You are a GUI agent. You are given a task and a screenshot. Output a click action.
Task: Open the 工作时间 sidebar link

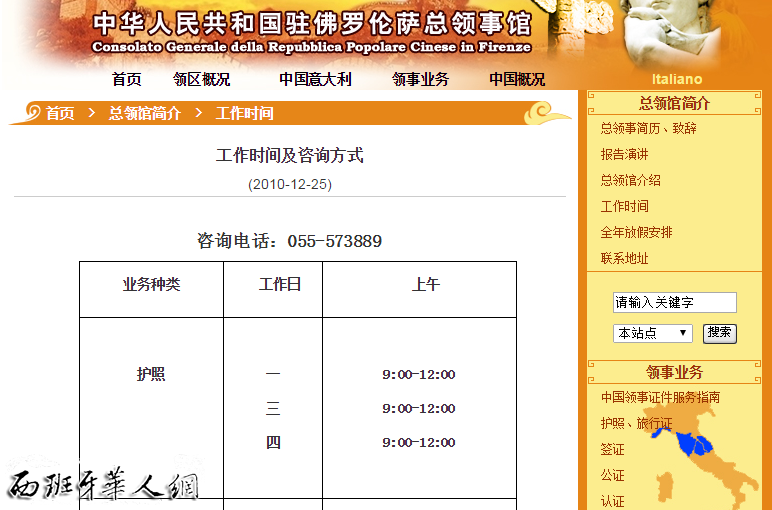coord(624,206)
